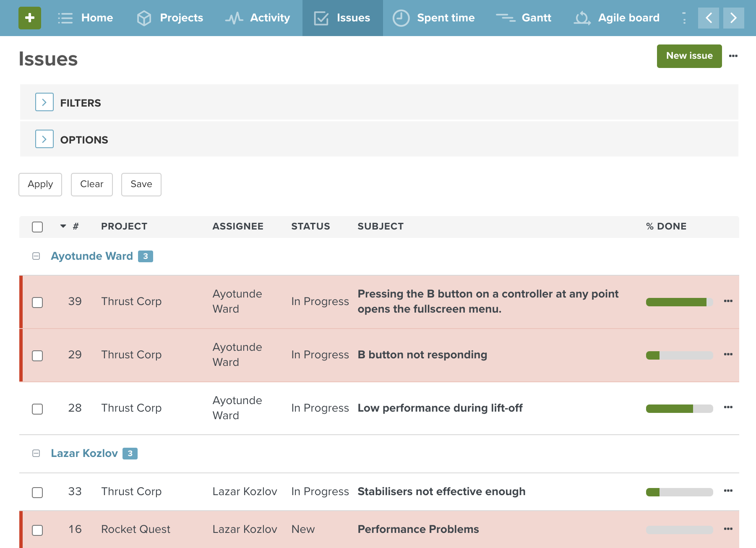Click the 'New' status of issue 16
Image resolution: width=756 pixels, height=548 pixels.
coord(303,530)
